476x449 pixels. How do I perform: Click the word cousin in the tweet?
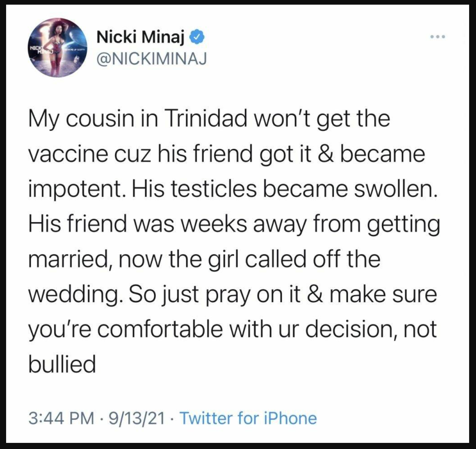100,119
